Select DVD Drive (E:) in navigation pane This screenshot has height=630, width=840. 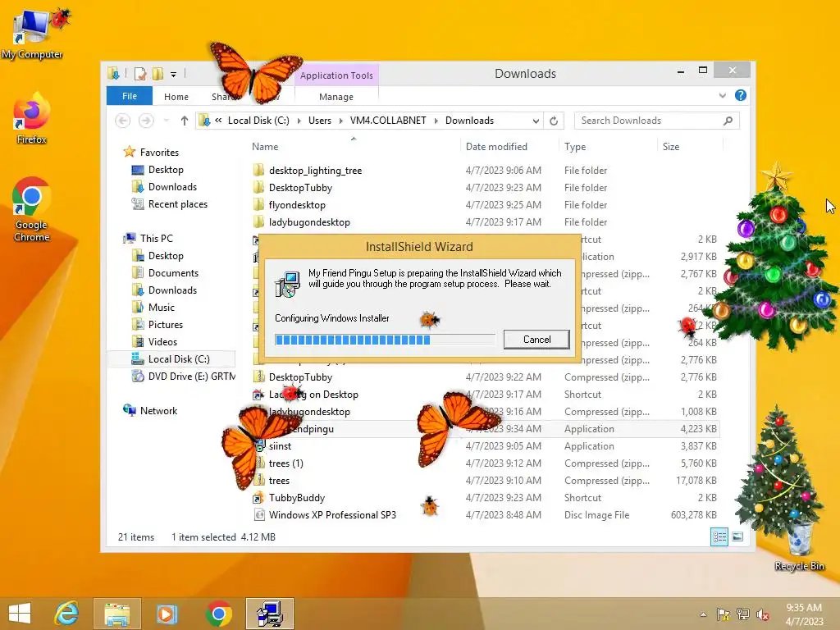click(x=183, y=376)
